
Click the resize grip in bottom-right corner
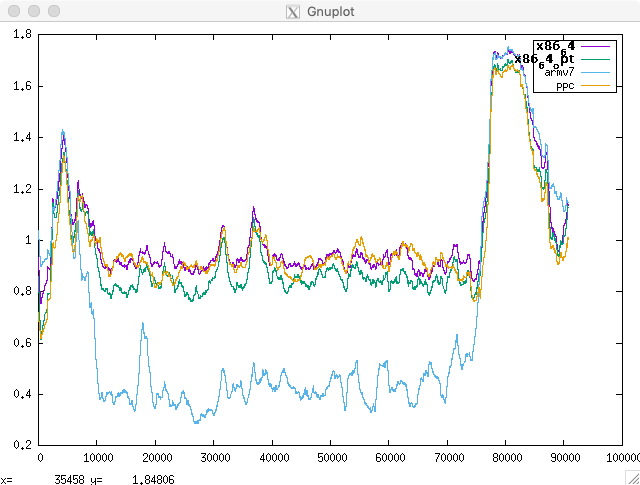pos(632,478)
